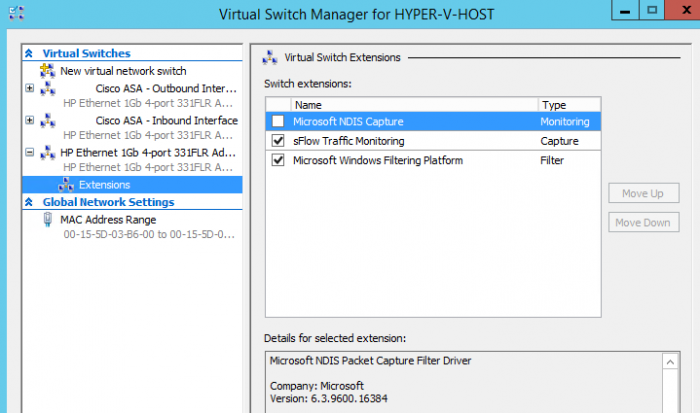Collapse the HP Ethernet 1Gb 4-port switch node
This screenshot has width=700, height=413.
click(29, 152)
